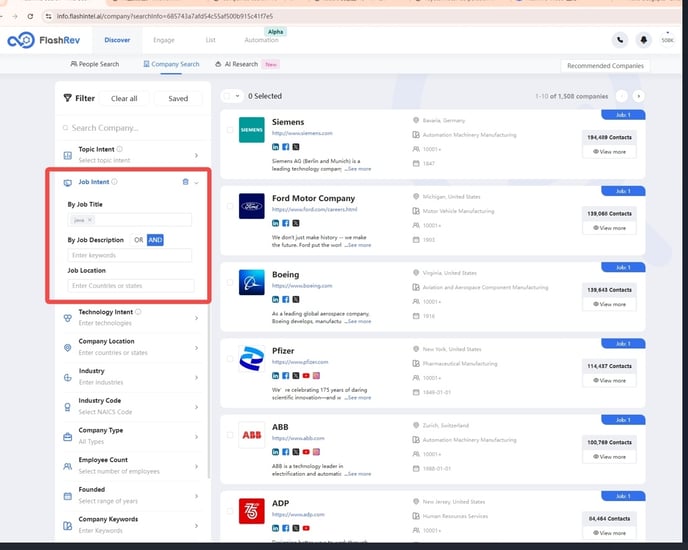Image resolution: width=688 pixels, height=550 pixels.
Task: Go to next page of company results
Action: pyautogui.click(x=638, y=96)
